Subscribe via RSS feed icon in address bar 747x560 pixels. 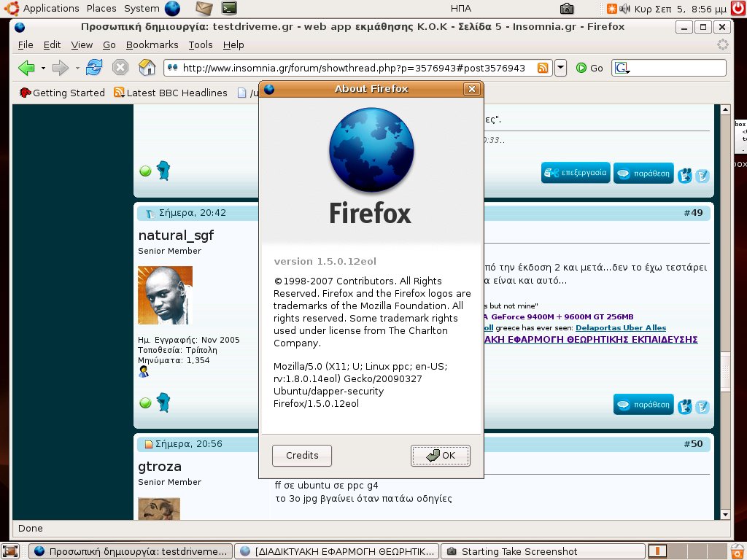coord(543,68)
